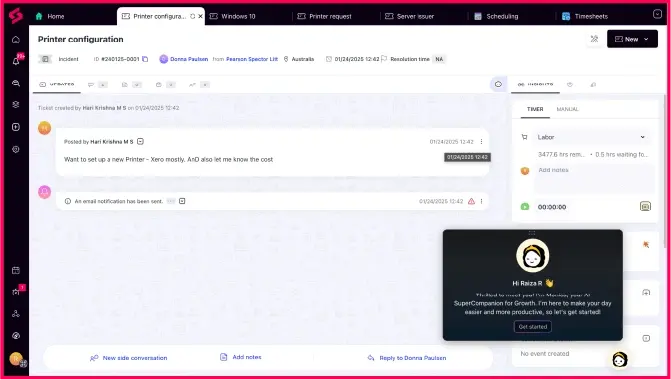This screenshot has width=671, height=380.
Task: Start the timer with the green play button
Action: [525, 207]
